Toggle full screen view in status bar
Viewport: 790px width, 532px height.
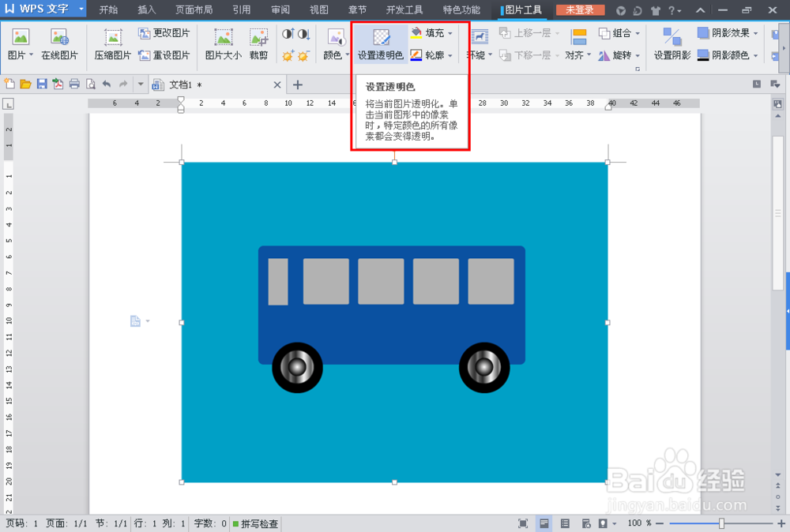pos(523,523)
